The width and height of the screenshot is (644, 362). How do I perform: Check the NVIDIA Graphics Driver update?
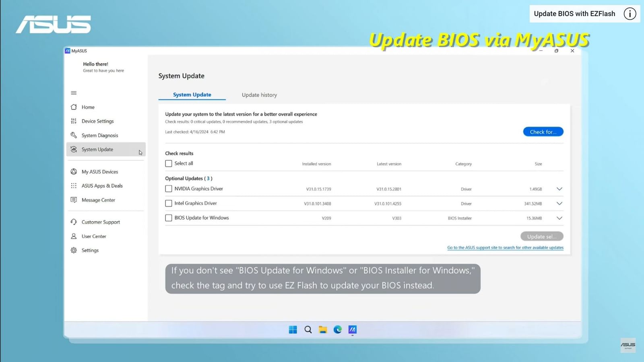[x=168, y=189]
